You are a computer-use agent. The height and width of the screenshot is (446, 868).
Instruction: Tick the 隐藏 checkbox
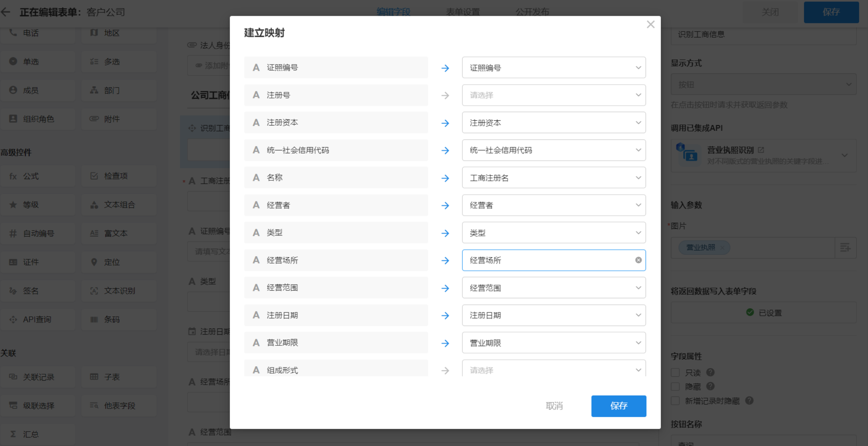(x=675, y=386)
